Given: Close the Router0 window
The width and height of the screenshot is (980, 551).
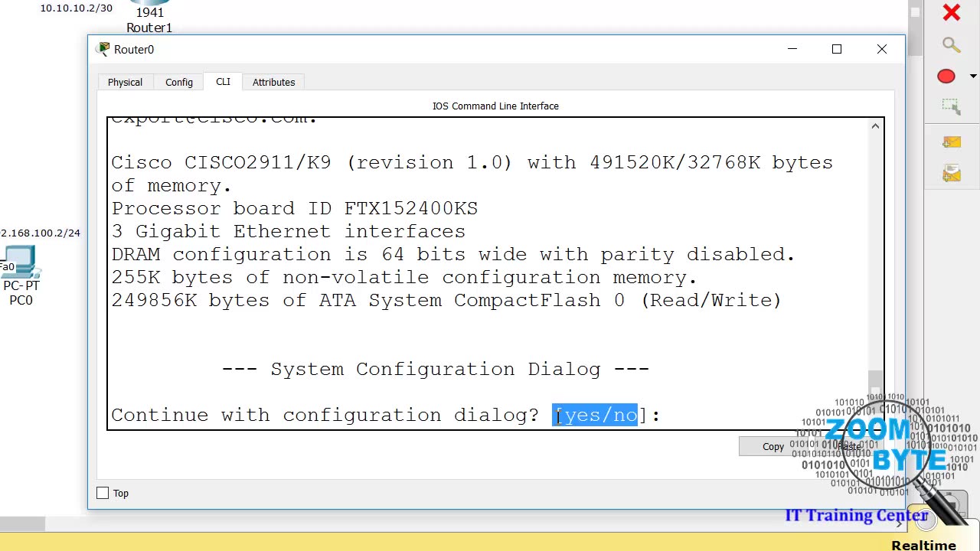Looking at the screenshot, I should [882, 49].
